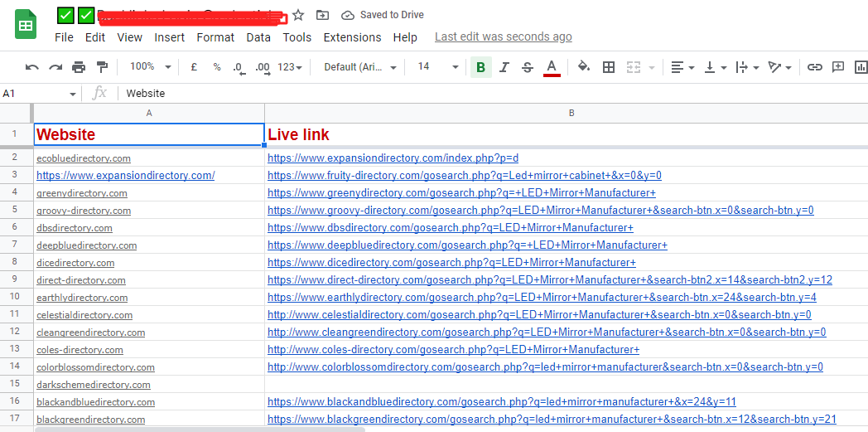This screenshot has height=432, width=868.
Task: Open Last edit was seconds ago history
Action: [504, 36]
